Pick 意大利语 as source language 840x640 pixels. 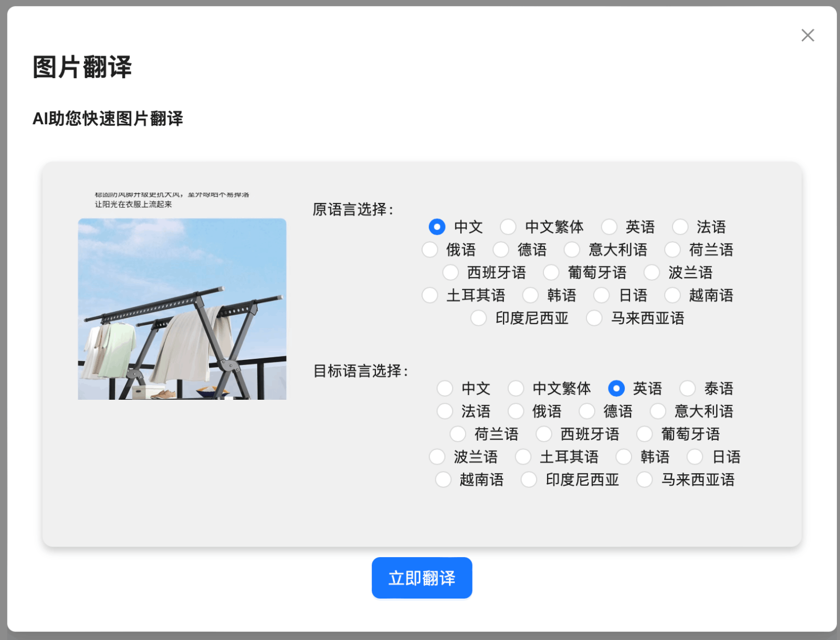tap(572, 250)
